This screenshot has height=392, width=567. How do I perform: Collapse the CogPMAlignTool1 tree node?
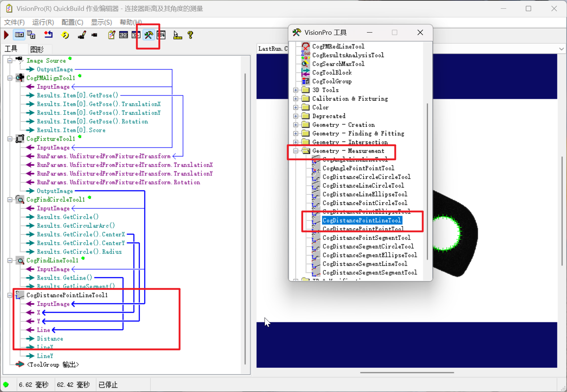pos(10,78)
